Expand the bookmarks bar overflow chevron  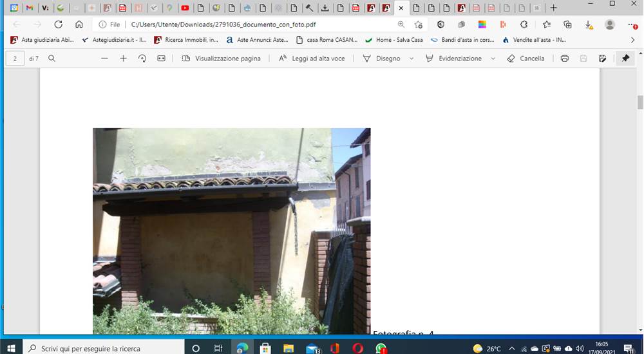632,40
